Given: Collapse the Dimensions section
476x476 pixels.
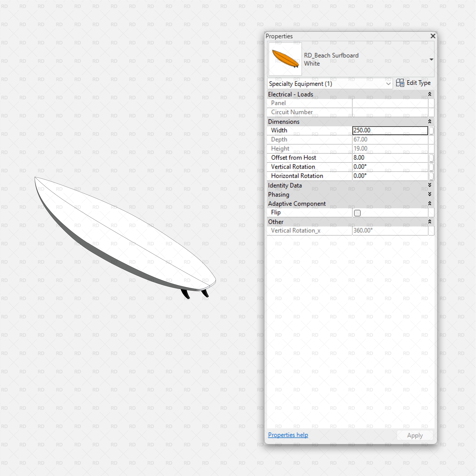Looking at the screenshot, I should 429,122.
